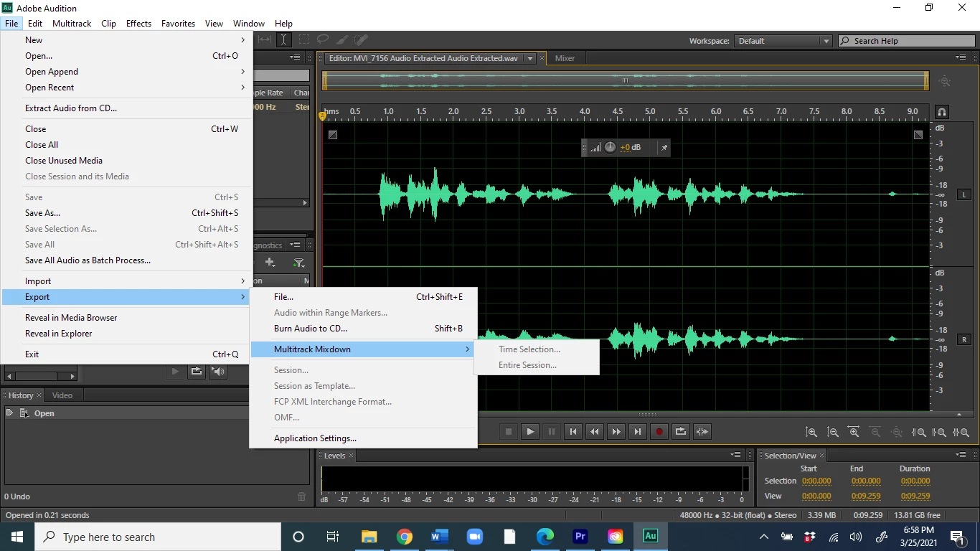Expand the Open history entry
The width and height of the screenshot is (980, 551).
point(9,413)
